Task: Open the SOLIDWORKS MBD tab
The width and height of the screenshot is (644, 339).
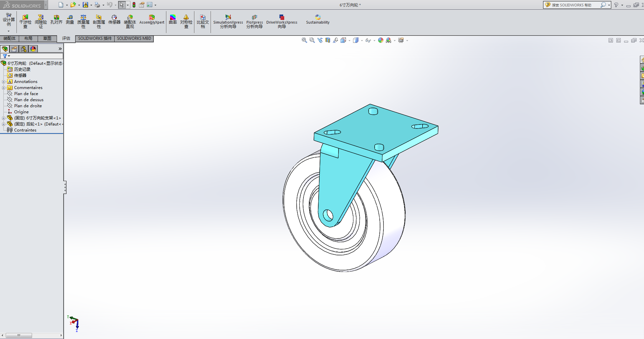Action: pyautogui.click(x=134, y=38)
